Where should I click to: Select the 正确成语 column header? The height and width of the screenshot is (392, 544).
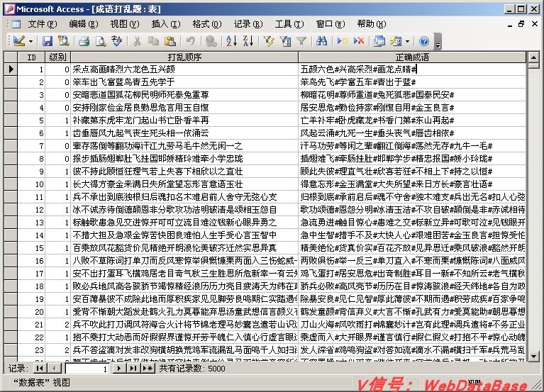pos(412,57)
